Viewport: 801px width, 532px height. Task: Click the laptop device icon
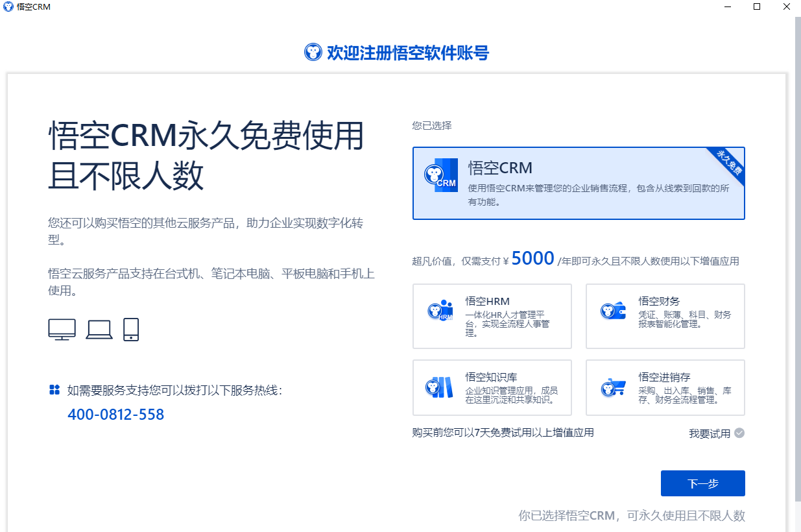point(99,330)
